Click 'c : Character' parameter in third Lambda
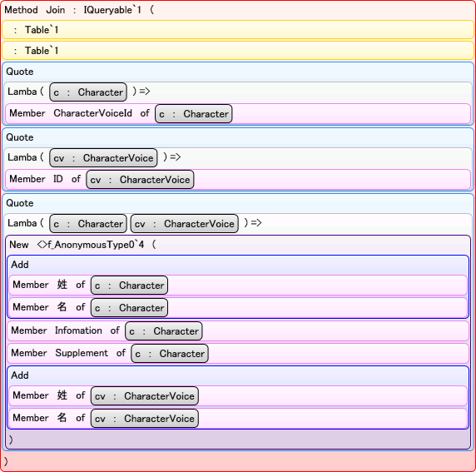This screenshot has width=476, height=472. pyautogui.click(x=88, y=224)
